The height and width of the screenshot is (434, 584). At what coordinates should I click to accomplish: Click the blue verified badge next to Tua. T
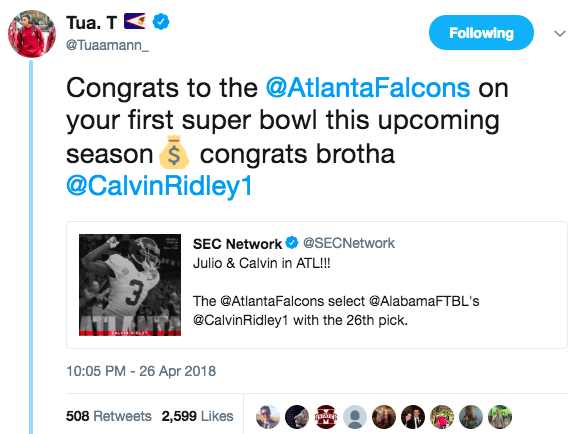161,22
